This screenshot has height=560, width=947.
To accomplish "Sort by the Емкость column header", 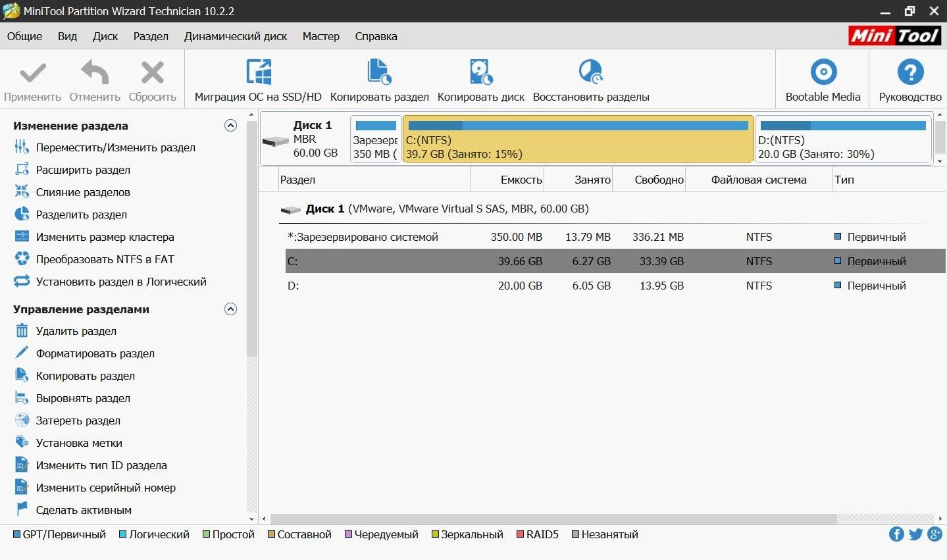I will point(508,180).
